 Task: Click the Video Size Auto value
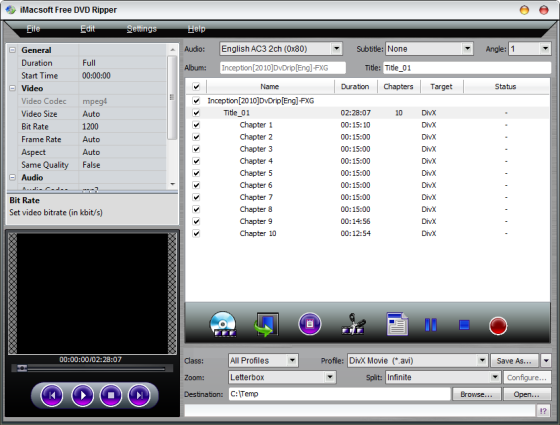[x=91, y=114]
